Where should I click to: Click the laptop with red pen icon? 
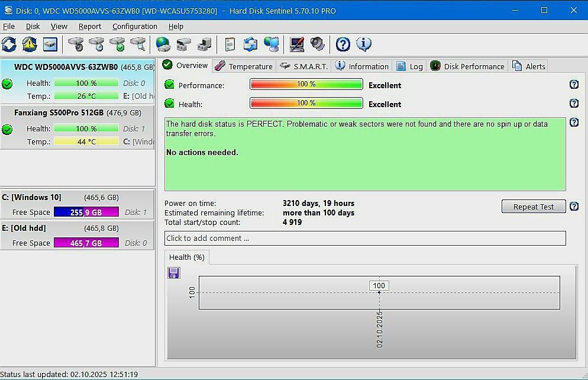296,44
